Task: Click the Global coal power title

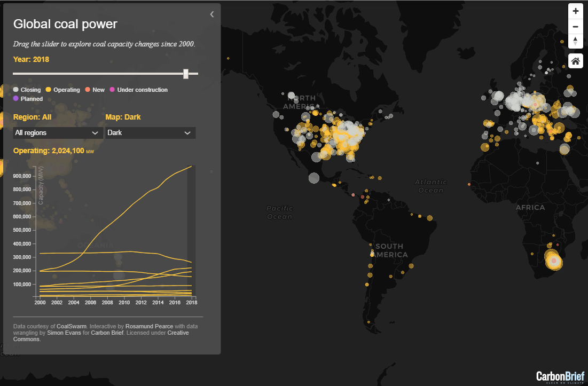Action: pos(65,24)
